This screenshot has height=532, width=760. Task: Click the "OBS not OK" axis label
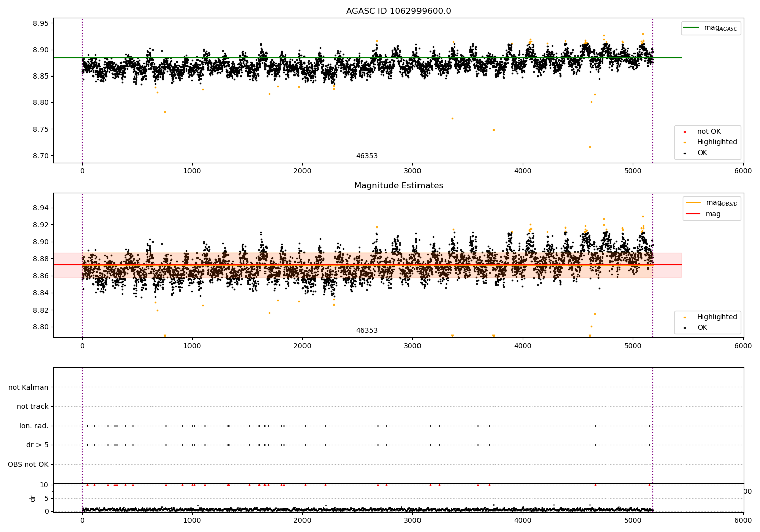click(x=28, y=464)
